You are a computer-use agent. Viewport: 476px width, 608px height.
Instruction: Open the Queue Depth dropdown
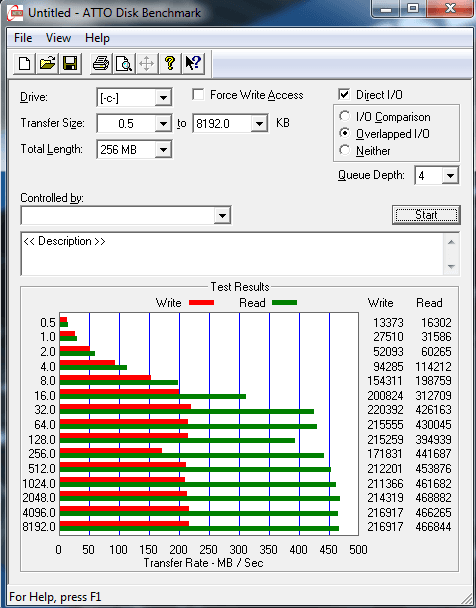click(x=450, y=176)
